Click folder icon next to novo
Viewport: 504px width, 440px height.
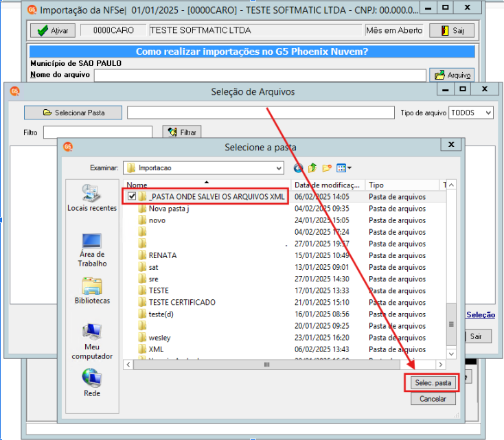(142, 220)
